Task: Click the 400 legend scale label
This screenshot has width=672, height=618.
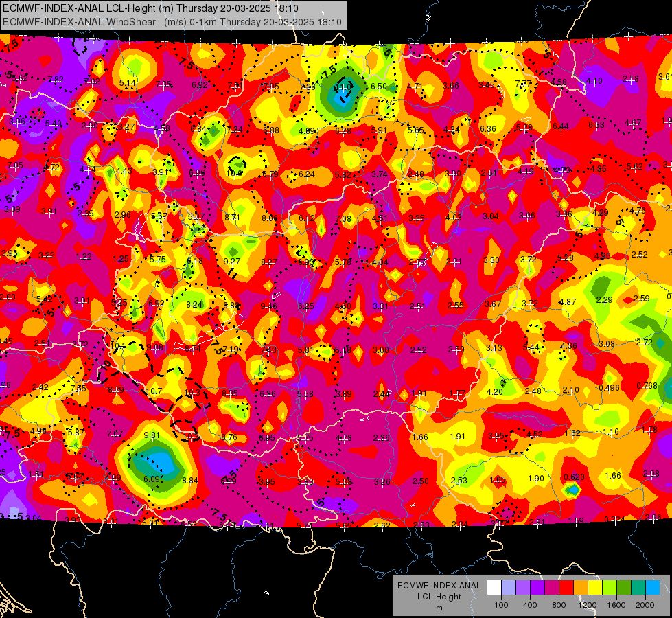Action: coord(530,605)
